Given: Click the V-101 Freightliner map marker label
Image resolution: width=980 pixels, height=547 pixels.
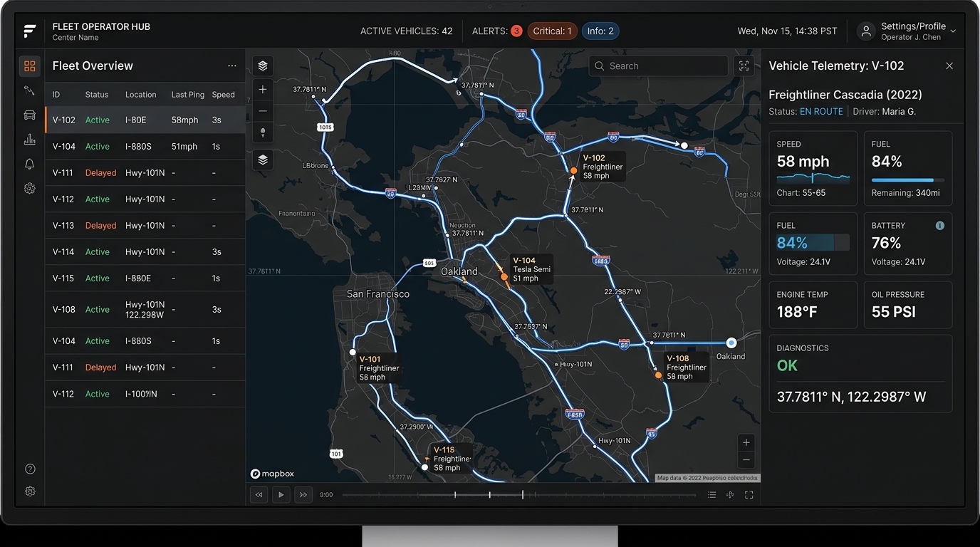Looking at the screenshot, I should click(x=379, y=368).
